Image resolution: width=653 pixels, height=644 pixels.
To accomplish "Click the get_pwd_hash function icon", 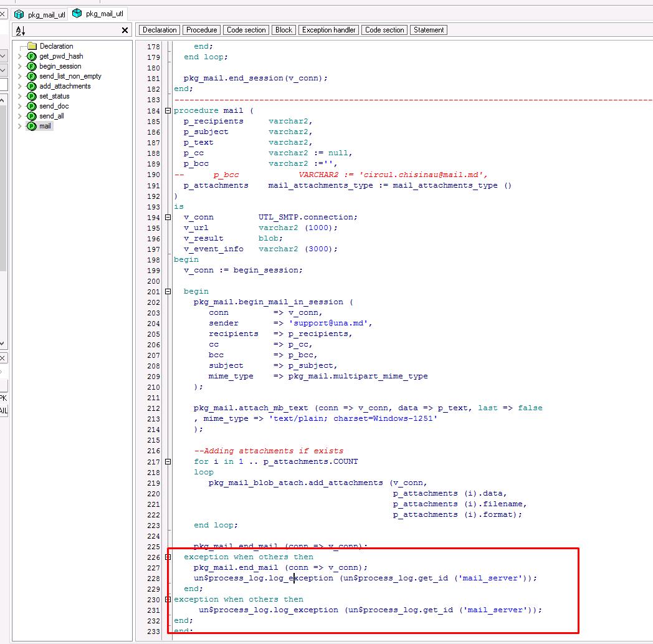I will 32,56.
